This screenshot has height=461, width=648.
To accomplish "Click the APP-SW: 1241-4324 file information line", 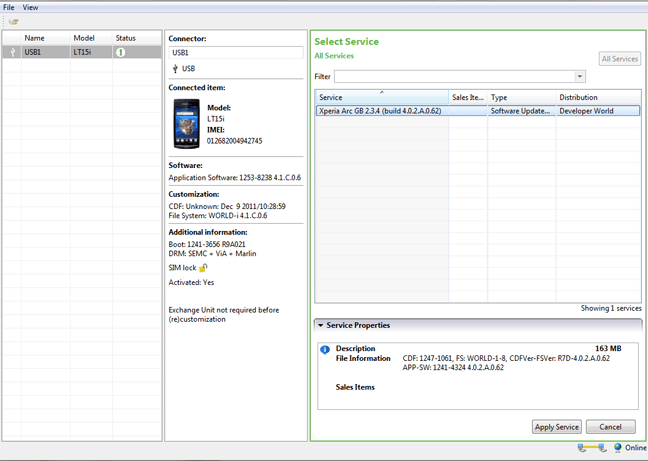I will (x=453, y=368).
